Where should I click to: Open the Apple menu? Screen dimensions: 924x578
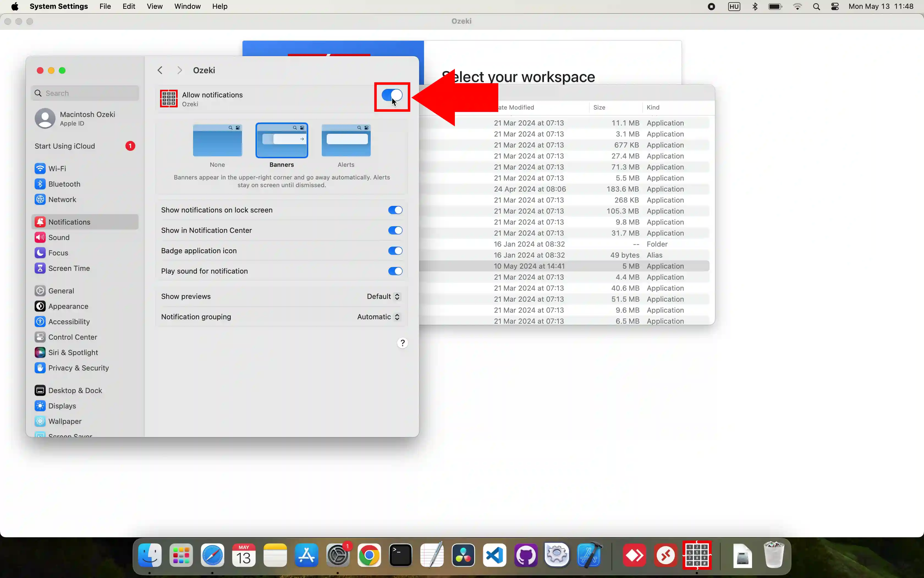(15, 7)
